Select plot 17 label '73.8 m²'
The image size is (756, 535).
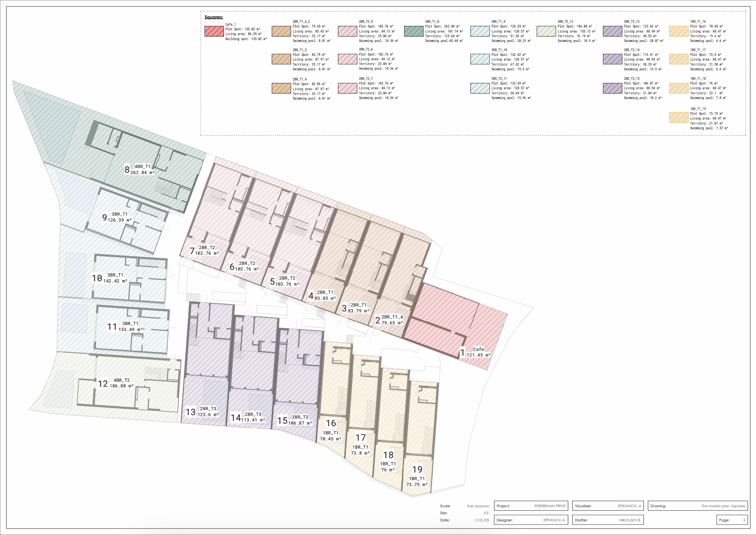(x=360, y=453)
